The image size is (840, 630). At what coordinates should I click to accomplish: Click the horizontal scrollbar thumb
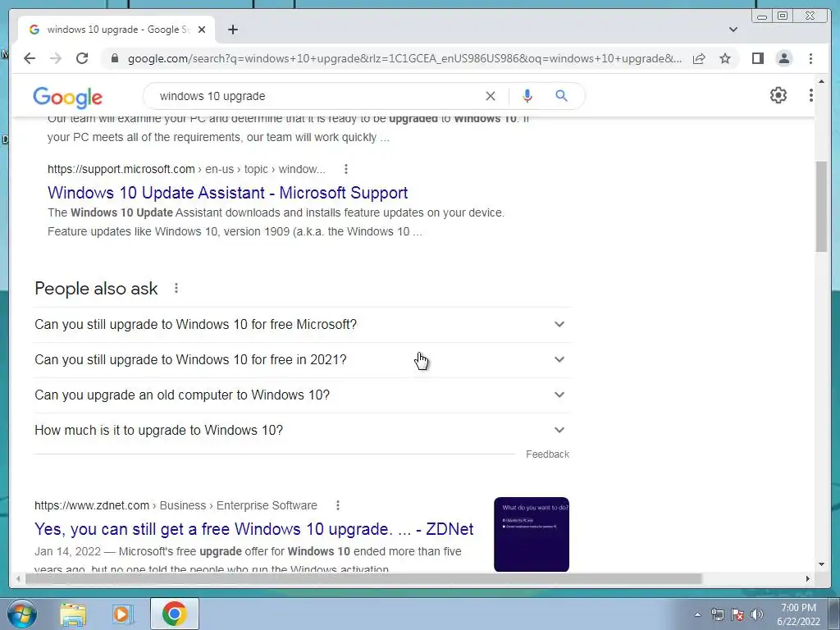tap(363, 578)
